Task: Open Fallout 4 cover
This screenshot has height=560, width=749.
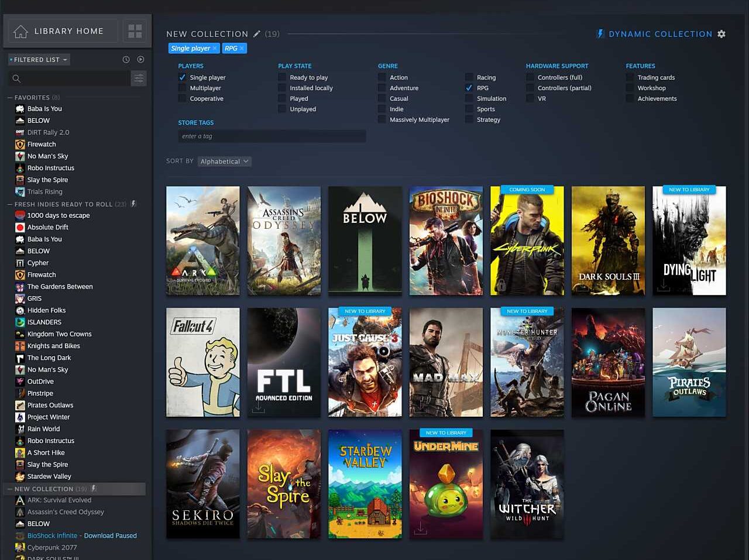Action: pyautogui.click(x=203, y=362)
